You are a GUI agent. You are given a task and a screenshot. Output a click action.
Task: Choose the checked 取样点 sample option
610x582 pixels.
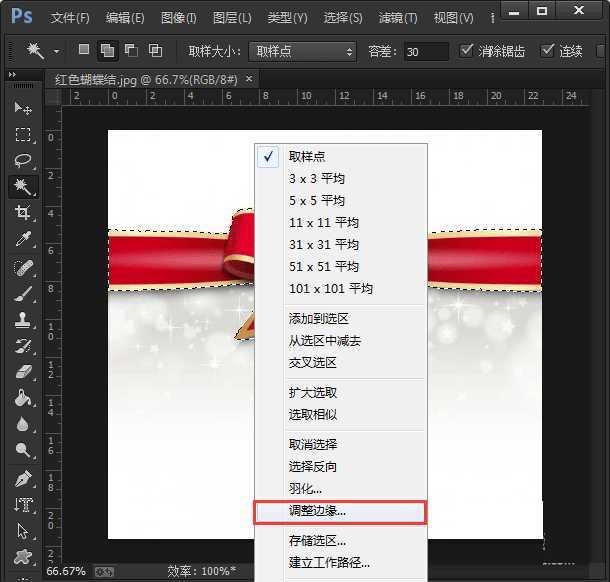(306, 157)
